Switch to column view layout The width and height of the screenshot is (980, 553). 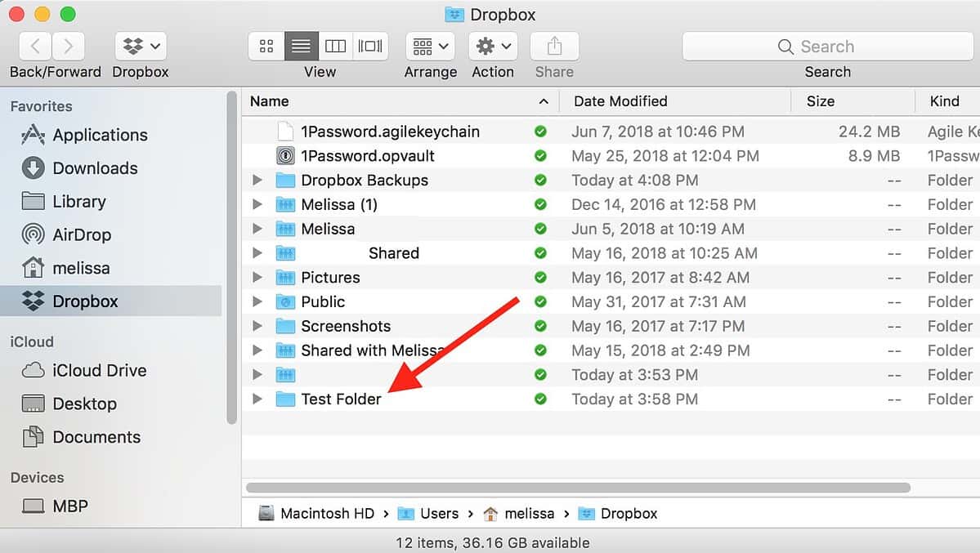[x=335, y=47]
